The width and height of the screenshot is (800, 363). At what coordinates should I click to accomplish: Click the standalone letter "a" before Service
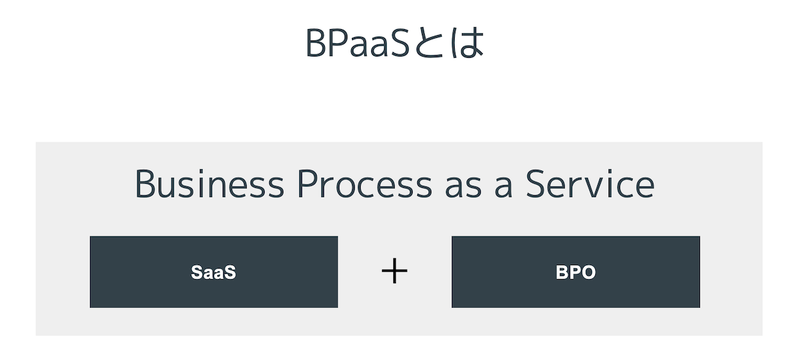pos(503,188)
